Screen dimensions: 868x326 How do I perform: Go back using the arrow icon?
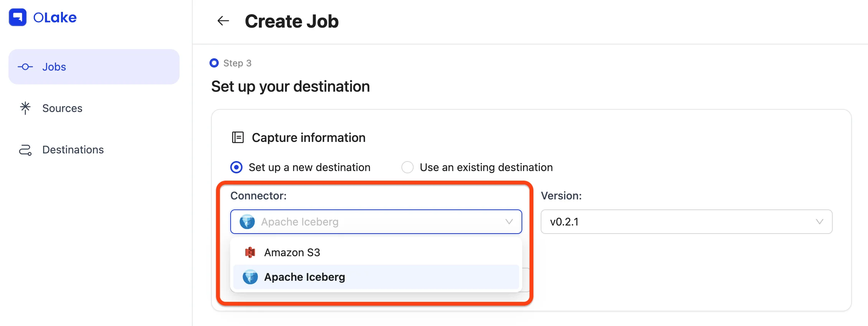(223, 21)
